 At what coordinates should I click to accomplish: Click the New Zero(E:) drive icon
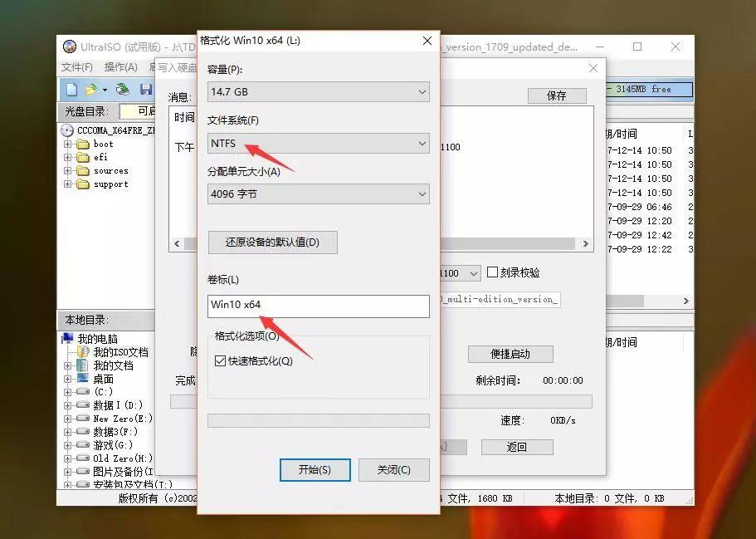84,419
